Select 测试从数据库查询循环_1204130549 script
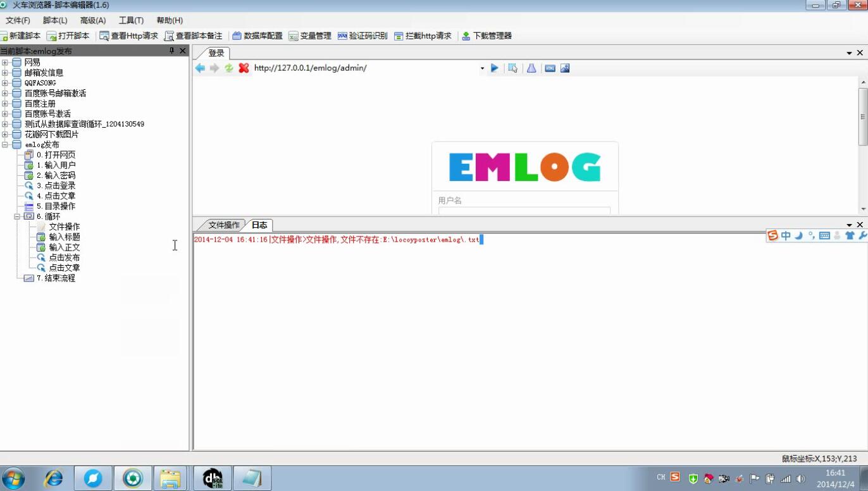The image size is (868, 491). [84, 124]
